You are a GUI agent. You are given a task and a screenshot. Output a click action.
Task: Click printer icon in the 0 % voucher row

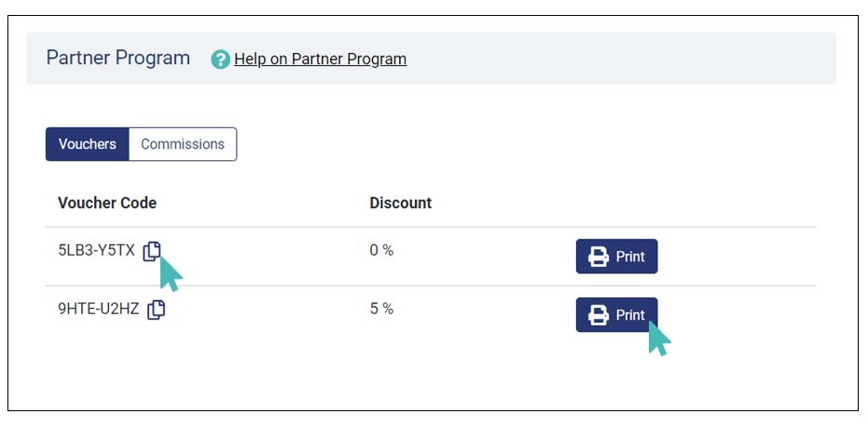[599, 257]
